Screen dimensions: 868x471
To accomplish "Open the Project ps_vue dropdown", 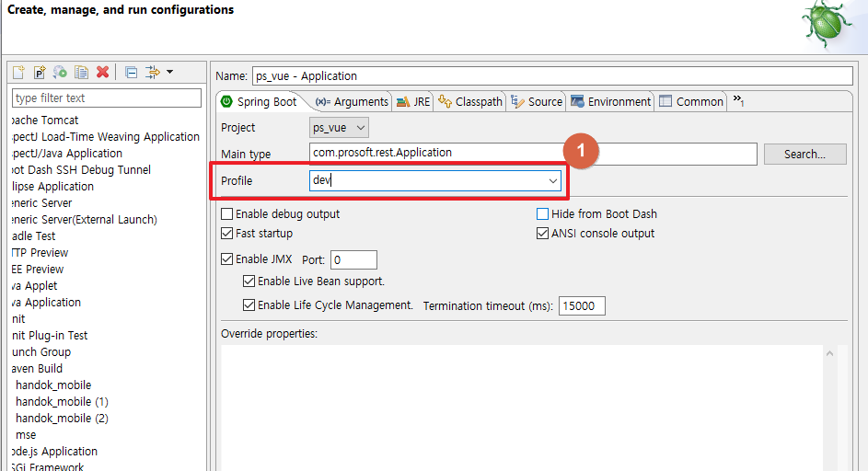I will coord(339,128).
